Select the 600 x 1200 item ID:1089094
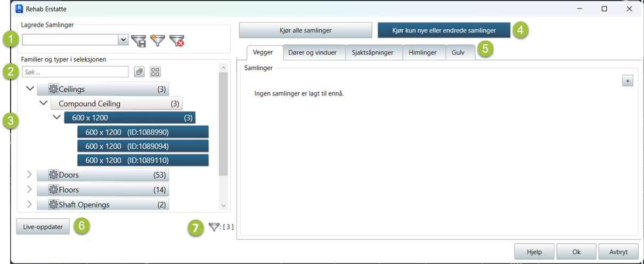This screenshot has width=644, height=264. tap(142, 146)
